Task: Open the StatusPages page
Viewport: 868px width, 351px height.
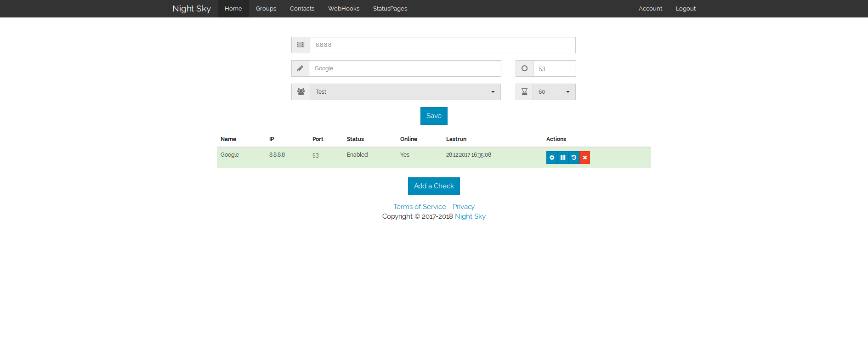Action: coord(390,9)
